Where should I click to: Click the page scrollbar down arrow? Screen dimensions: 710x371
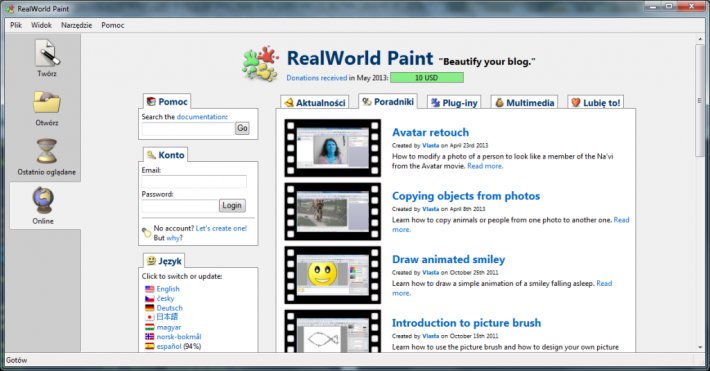(x=700, y=347)
